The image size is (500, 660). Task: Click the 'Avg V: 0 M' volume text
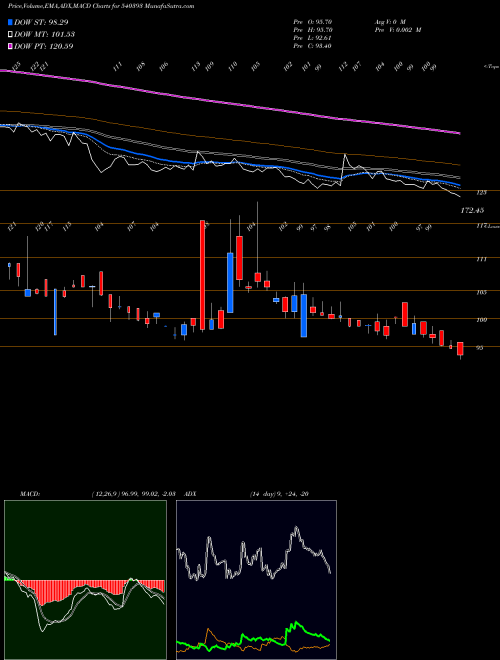click(389, 22)
